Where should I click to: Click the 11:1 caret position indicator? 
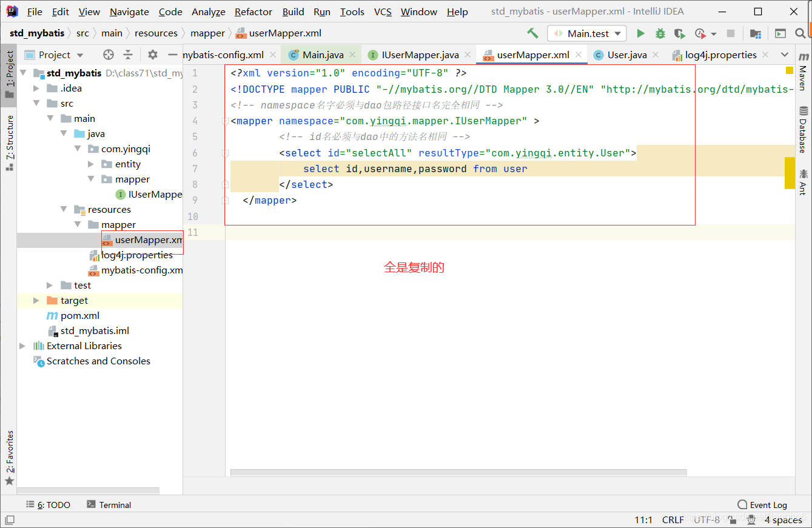[643, 520]
